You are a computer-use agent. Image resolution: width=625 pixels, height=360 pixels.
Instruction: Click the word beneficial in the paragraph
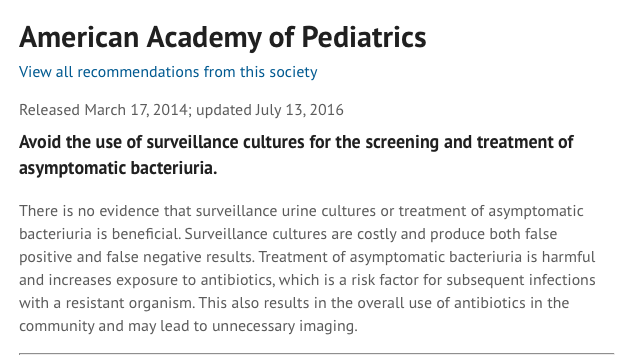(x=145, y=234)
